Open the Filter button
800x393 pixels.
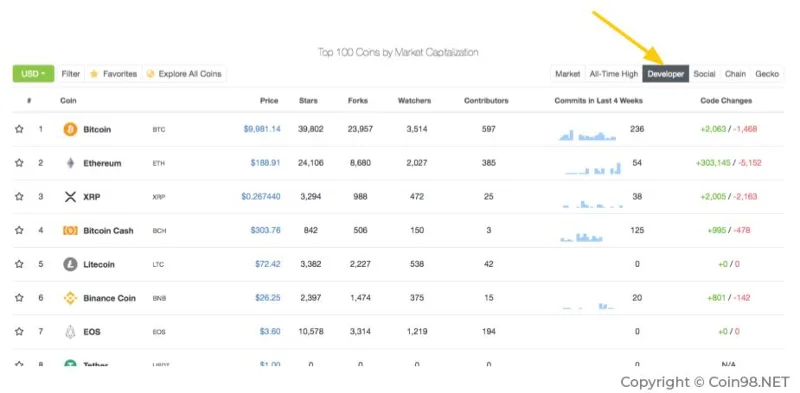coord(70,73)
